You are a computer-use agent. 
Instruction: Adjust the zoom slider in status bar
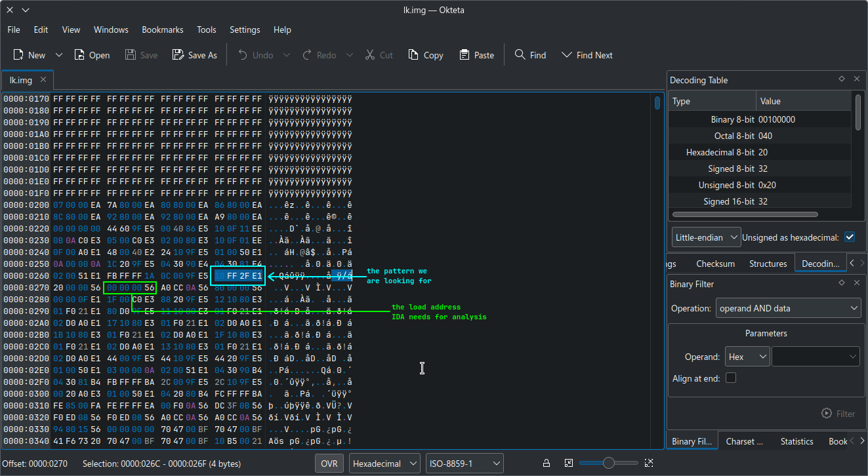coord(608,464)
